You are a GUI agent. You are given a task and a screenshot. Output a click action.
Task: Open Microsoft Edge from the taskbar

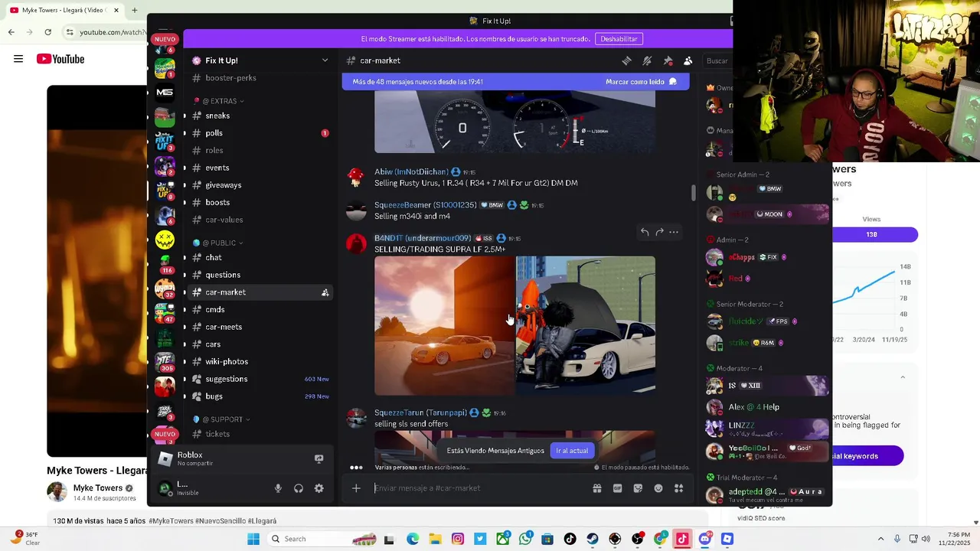pyautogui.click(x=413, y=539)
